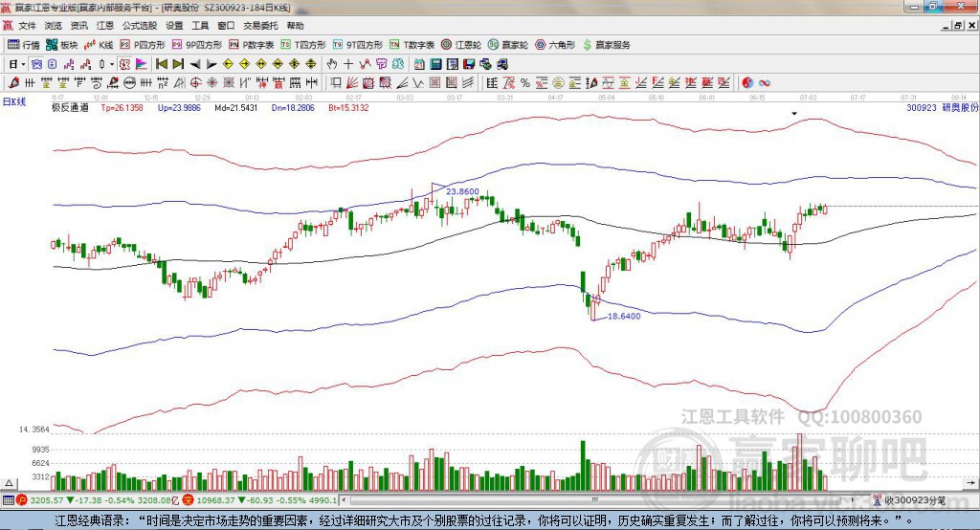
Task: Jump to first bar icon
Action: tap(162, 64)
